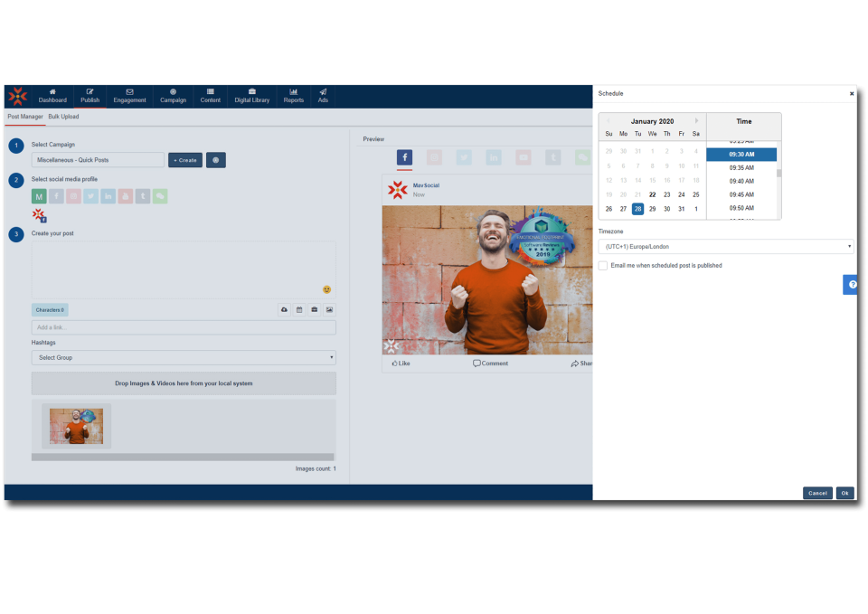Screen dimensions: 868x614
Task: Show the Facebook preview tab
Action: (405, 157)
